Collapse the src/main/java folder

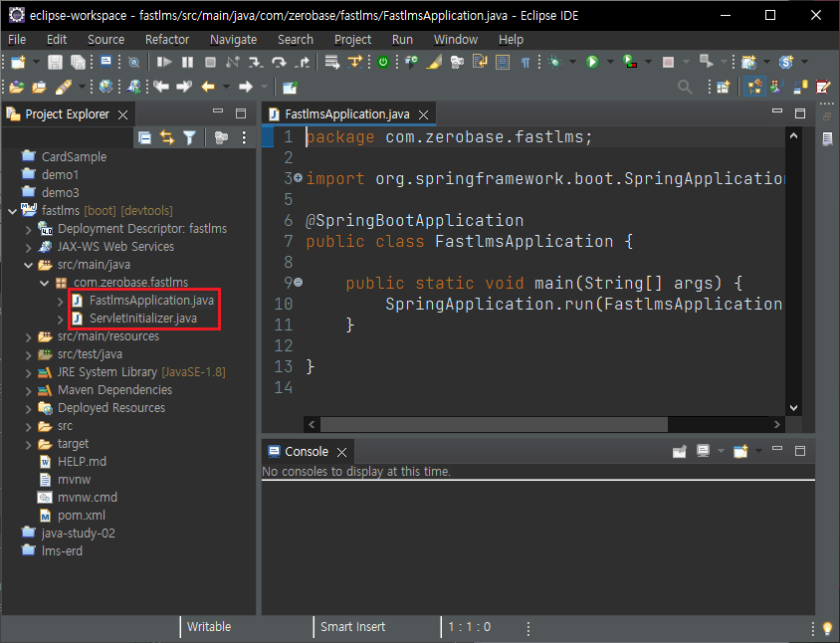(29, 265)
